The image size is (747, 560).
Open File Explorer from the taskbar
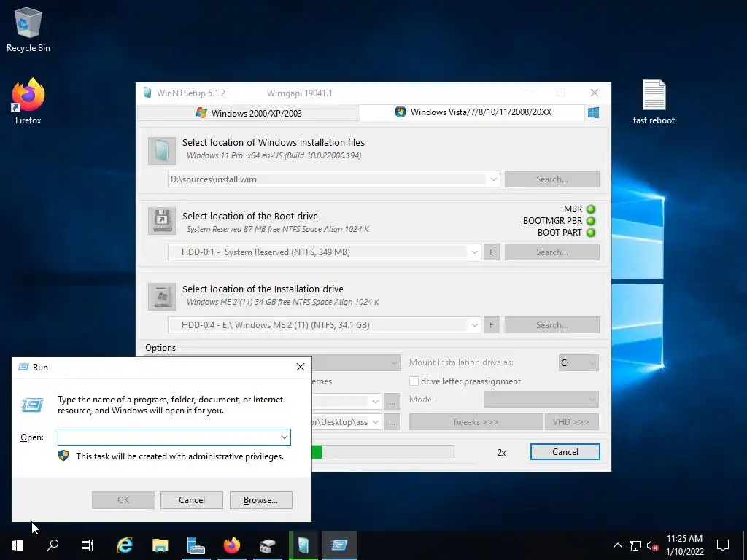pyautogui.click(x=160, y=545)
